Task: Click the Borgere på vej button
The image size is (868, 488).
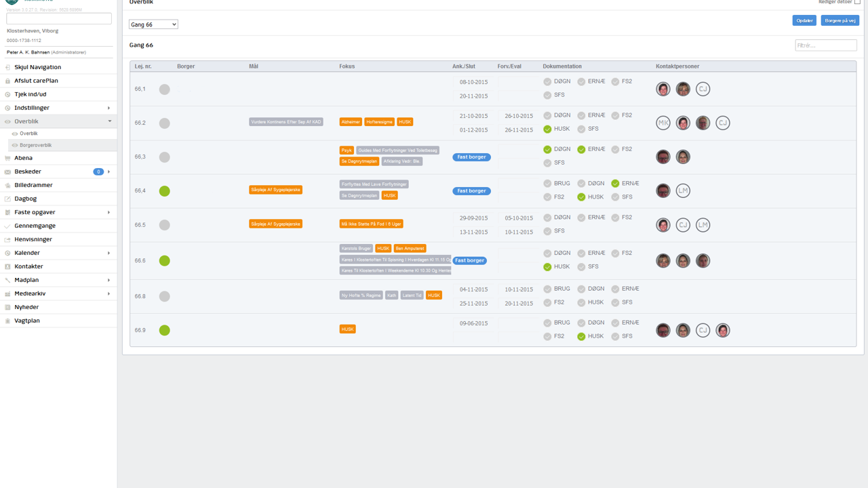Action: tap(840, 20)
